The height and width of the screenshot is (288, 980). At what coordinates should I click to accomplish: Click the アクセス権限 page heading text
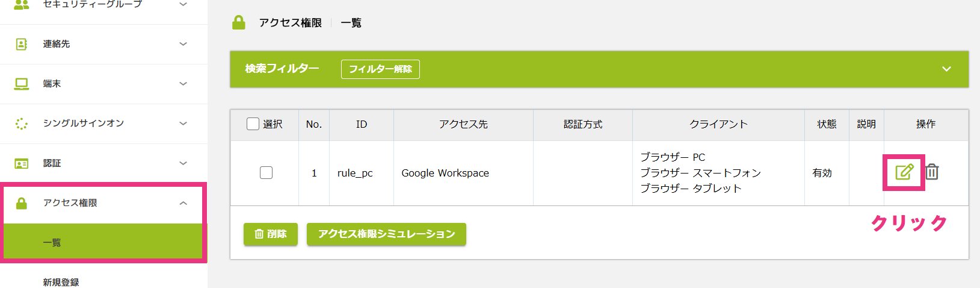point(290,23)
